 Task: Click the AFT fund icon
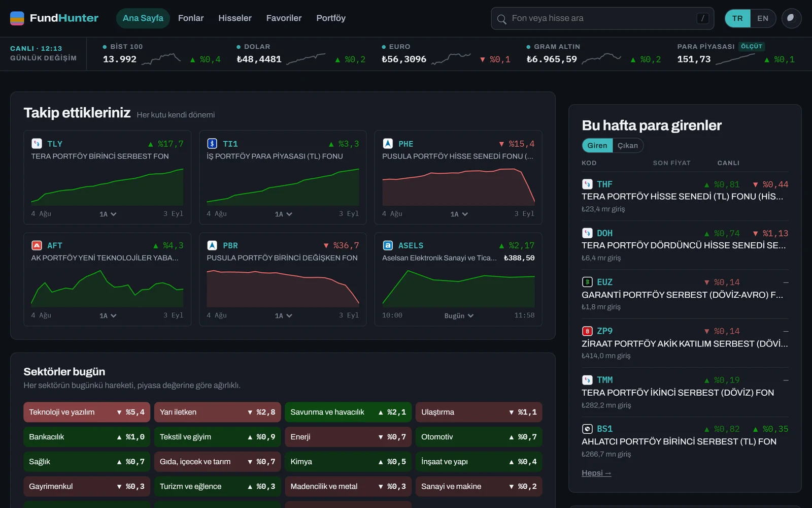tap(37, 245)
